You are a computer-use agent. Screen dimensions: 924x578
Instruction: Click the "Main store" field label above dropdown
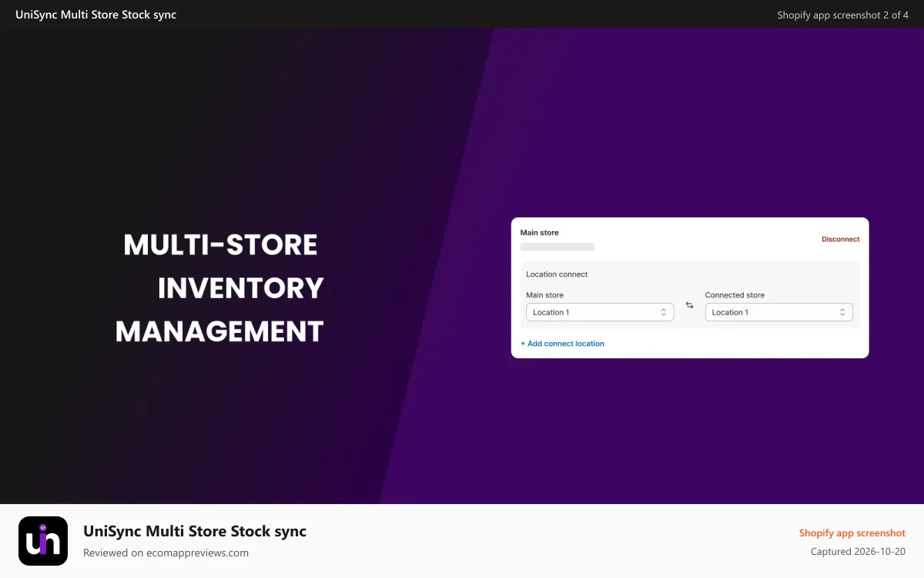[544, 295]
